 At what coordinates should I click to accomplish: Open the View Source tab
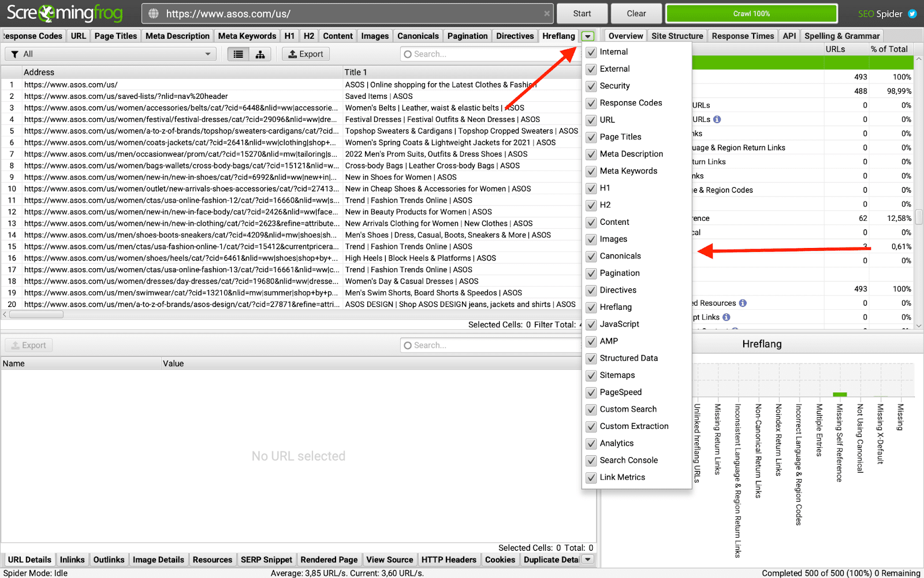pyautogui.click(x=390, y=560)
